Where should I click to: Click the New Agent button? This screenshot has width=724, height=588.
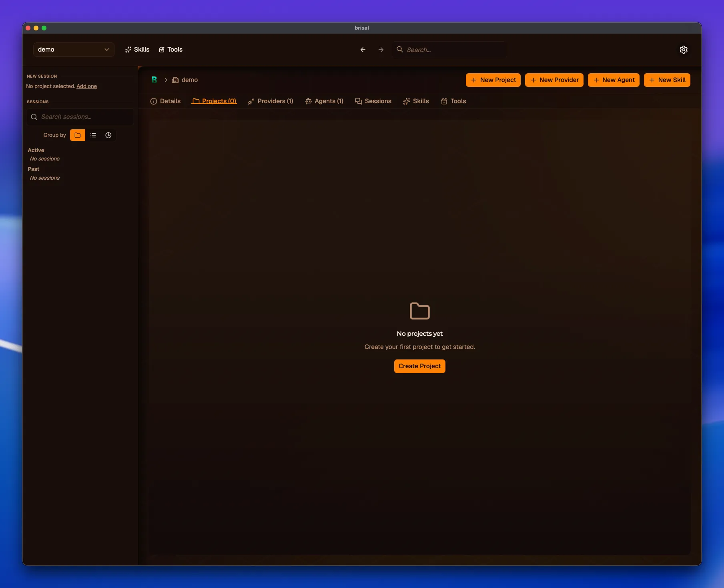[x=614, y=80]
